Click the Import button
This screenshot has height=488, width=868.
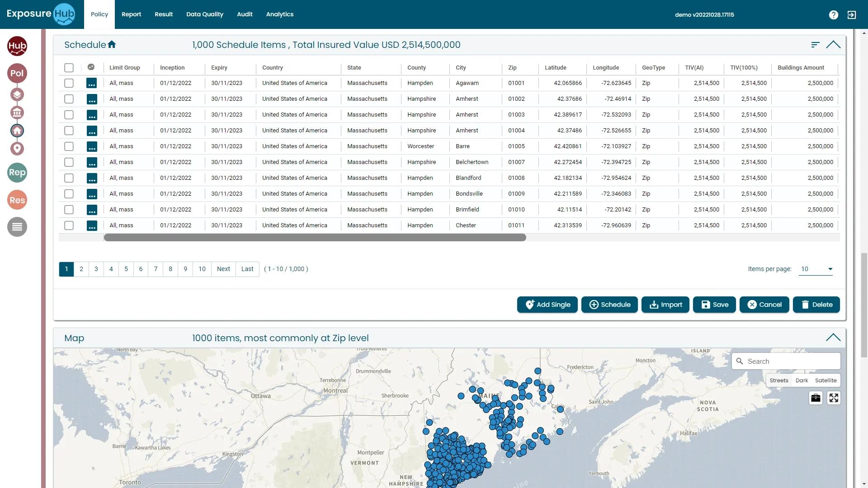pyautogui.click(x=665, y=305)
